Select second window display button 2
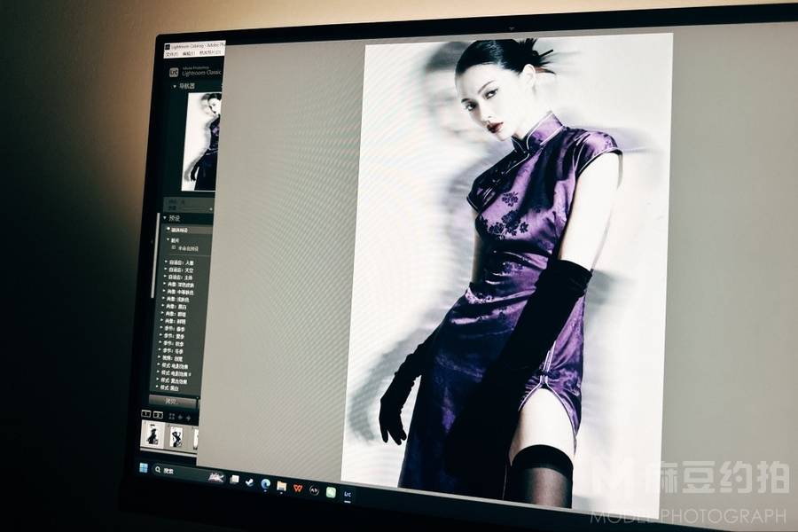The image size is (798, 532). click(159, 416)
